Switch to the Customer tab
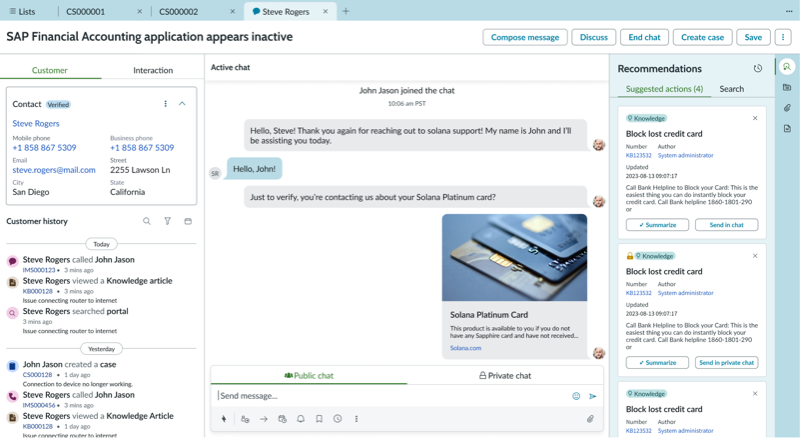Image resolution: width=800 pixels, height=438 pixels. click(49, 70)
